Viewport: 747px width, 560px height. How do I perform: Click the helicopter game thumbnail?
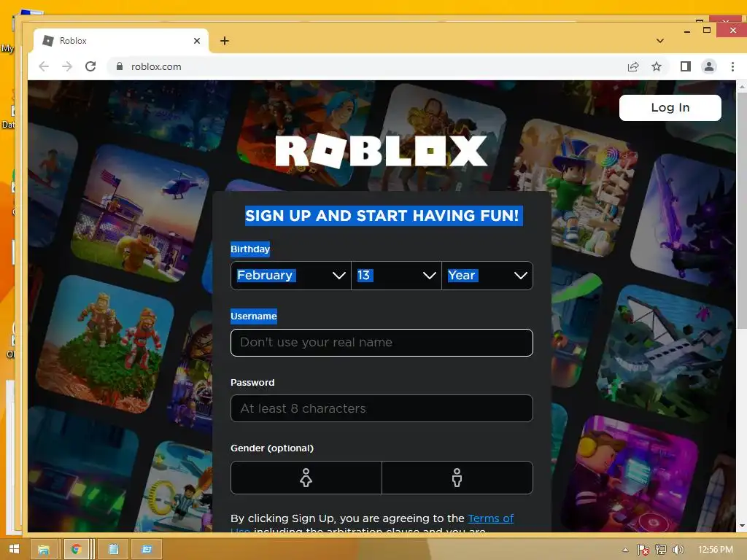click(139, 214)
